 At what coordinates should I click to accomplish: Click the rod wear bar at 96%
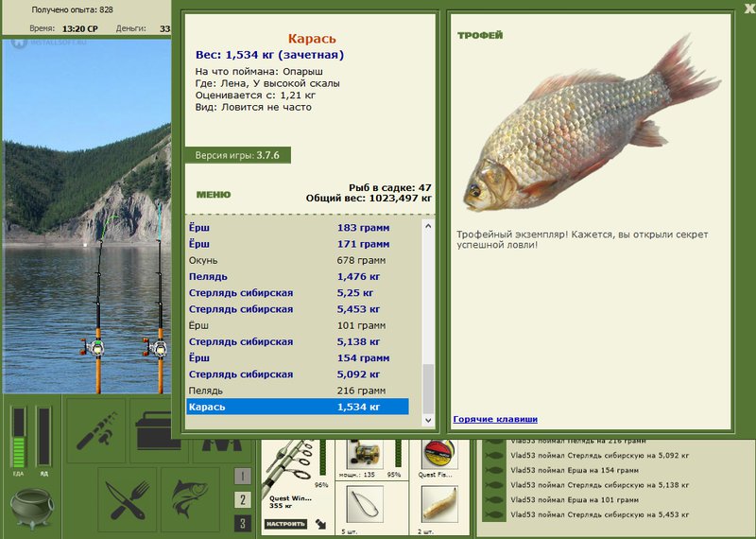point(322,457)
